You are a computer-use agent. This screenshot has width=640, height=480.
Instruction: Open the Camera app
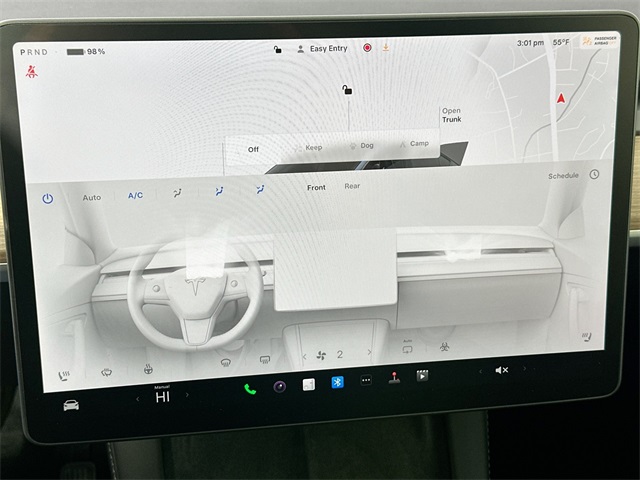coord(280,386)
